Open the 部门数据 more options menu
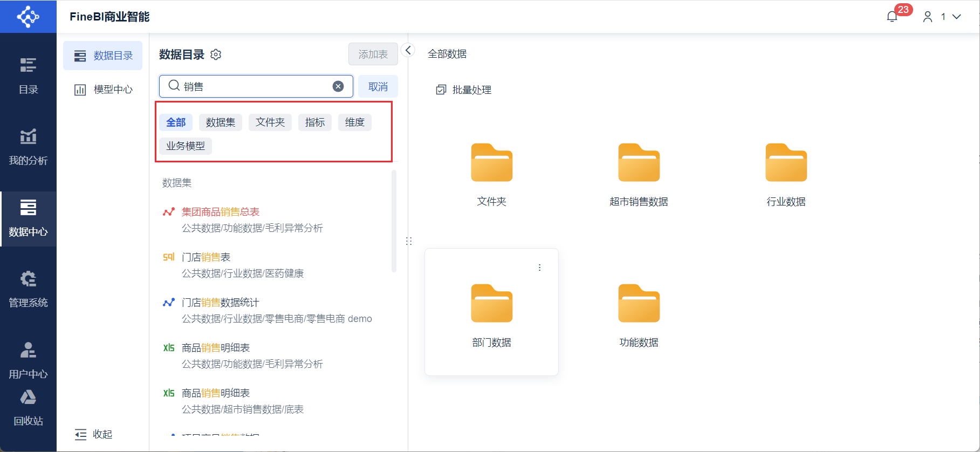Image resolution: width=980 pixels, height=452 pixels. point(539,268)
